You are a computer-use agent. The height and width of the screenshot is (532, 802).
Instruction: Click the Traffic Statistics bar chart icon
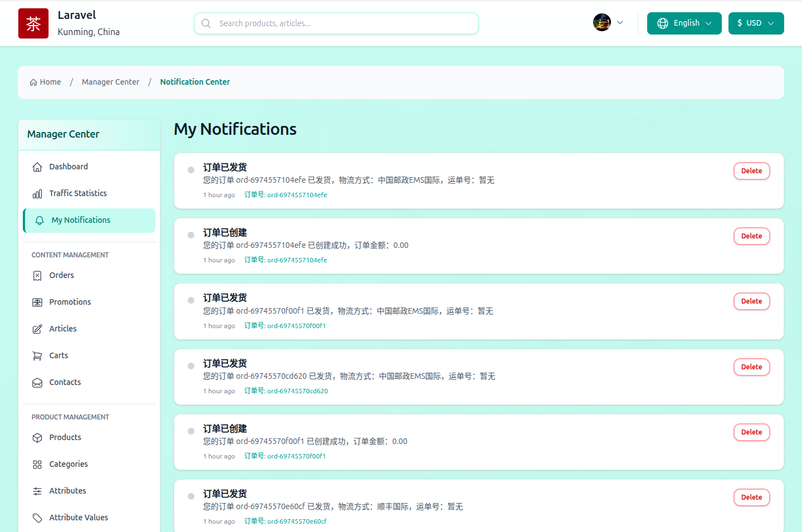click(37, 194)
